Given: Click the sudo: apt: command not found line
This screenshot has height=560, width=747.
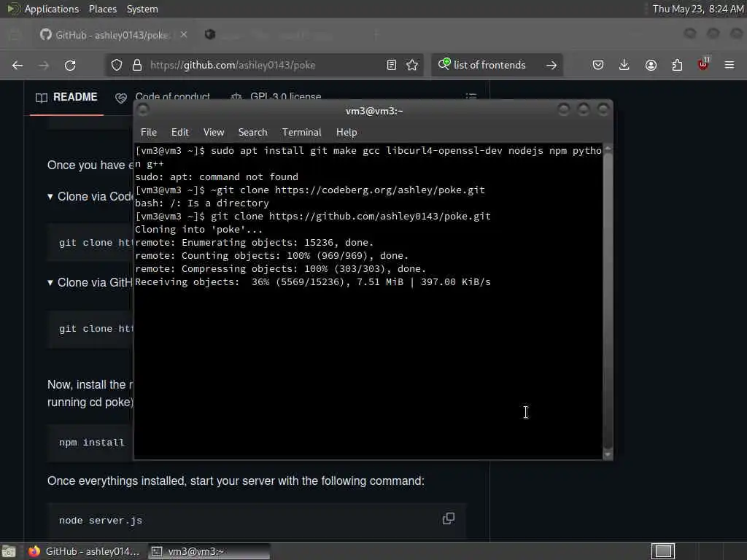Looking at the screenshot, I should 216,177.
